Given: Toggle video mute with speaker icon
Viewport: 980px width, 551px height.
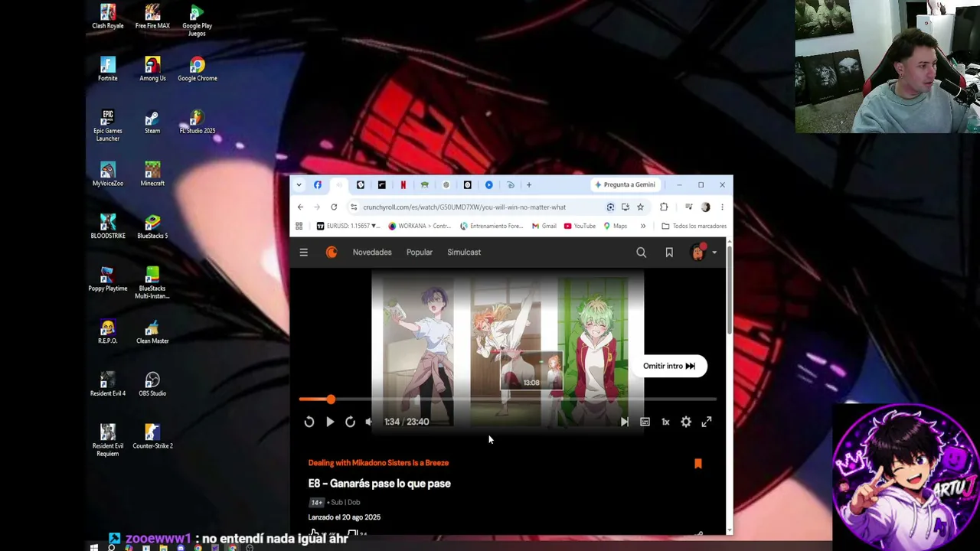Looking at the screenshot, I should [369, 422].
